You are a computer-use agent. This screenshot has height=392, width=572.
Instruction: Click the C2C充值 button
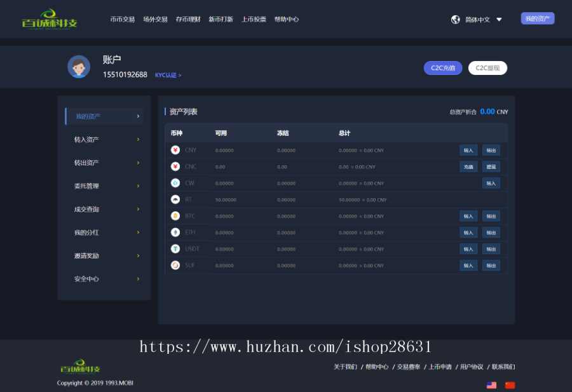(443, 68)
